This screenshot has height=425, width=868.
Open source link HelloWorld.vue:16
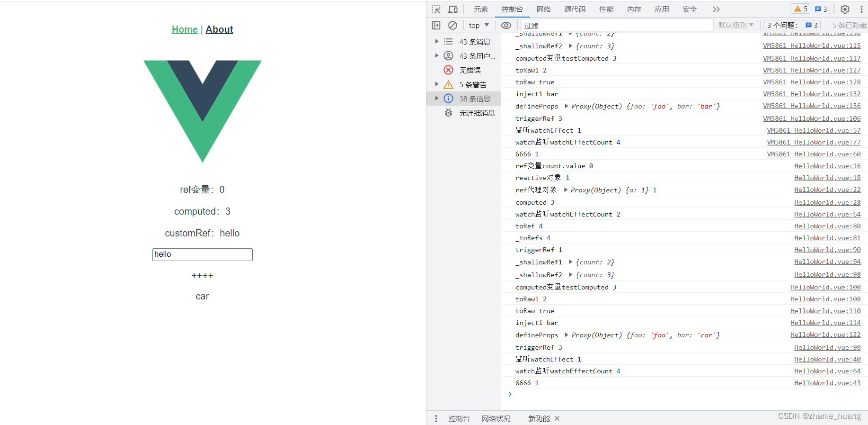point(827,166)
